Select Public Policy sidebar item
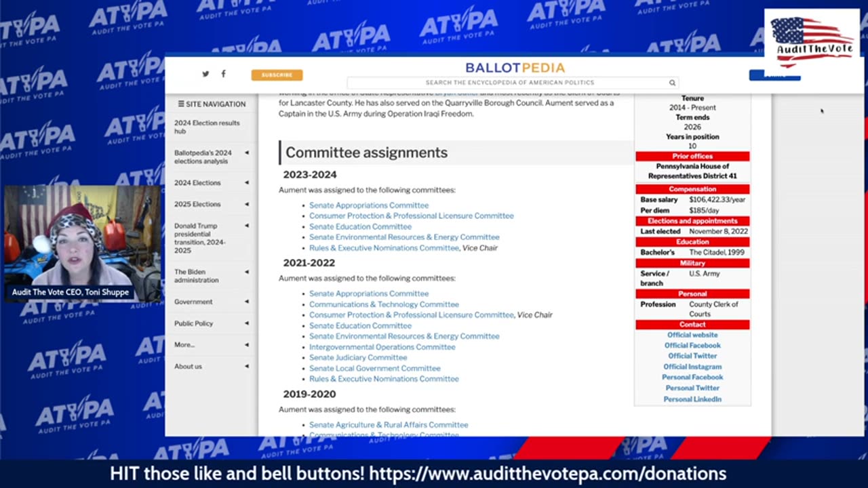 (x=193, y=323)
